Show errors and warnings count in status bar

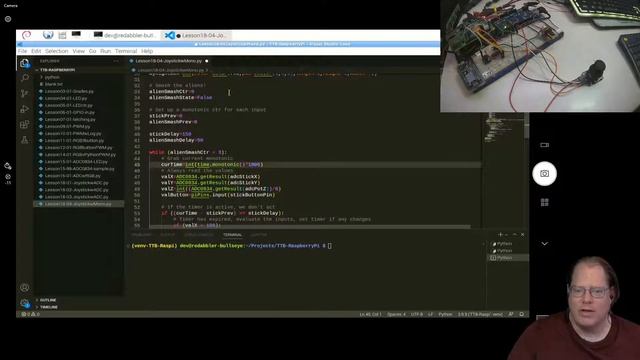[x=31, y=314]
